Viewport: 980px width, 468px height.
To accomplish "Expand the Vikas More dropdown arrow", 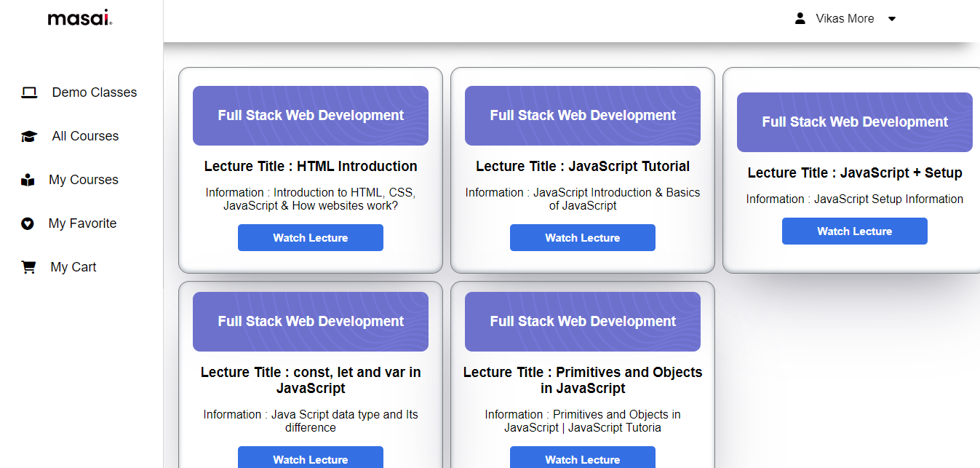I will 892,19.
